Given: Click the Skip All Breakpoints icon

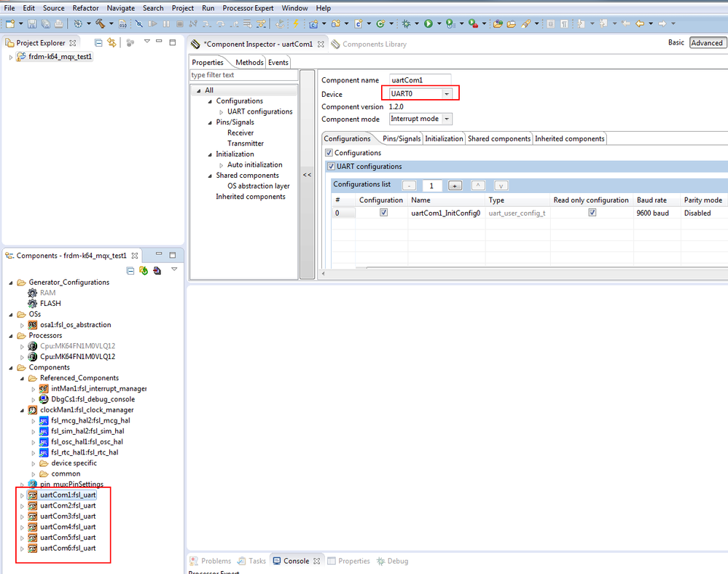Looking at the screenshot, I should pyautogui.click(x=138, y=23).
